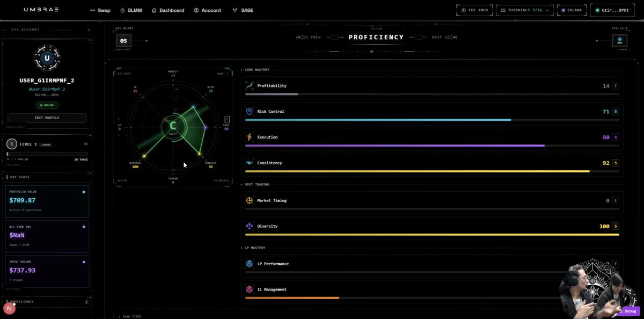Click the B grade badge beside Risk Control
This screenshot has height=319, width=644.
pyautogui.click(x=616, y=112)
